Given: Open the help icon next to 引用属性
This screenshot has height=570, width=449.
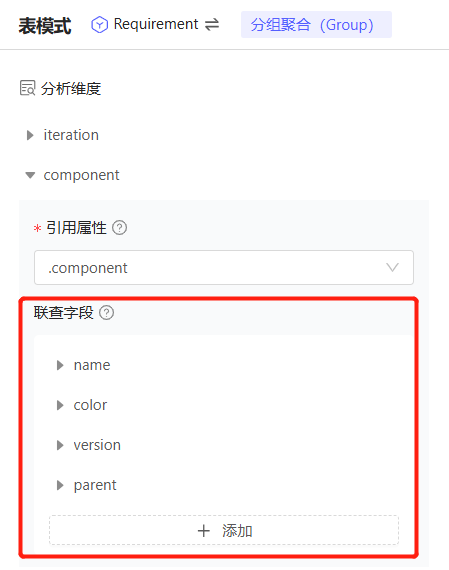Looking at the screenshot, I should (x=119, y=228).
